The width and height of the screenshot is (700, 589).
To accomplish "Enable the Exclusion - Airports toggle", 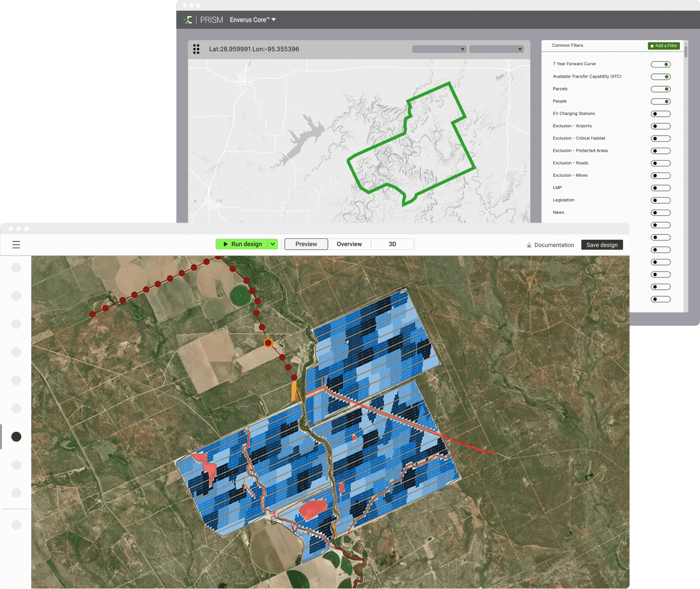I will [x=660, y=126].
